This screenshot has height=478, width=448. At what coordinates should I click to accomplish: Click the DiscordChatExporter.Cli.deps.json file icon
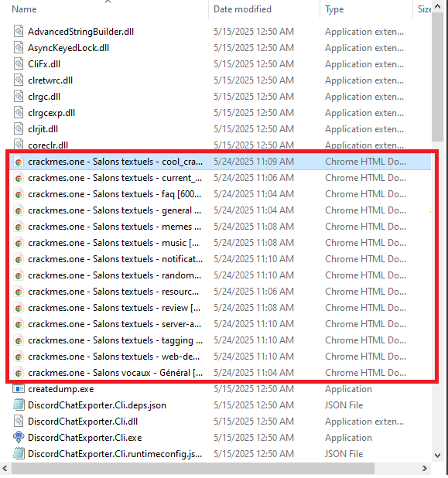pyautogui.click(x=19, y=405)
